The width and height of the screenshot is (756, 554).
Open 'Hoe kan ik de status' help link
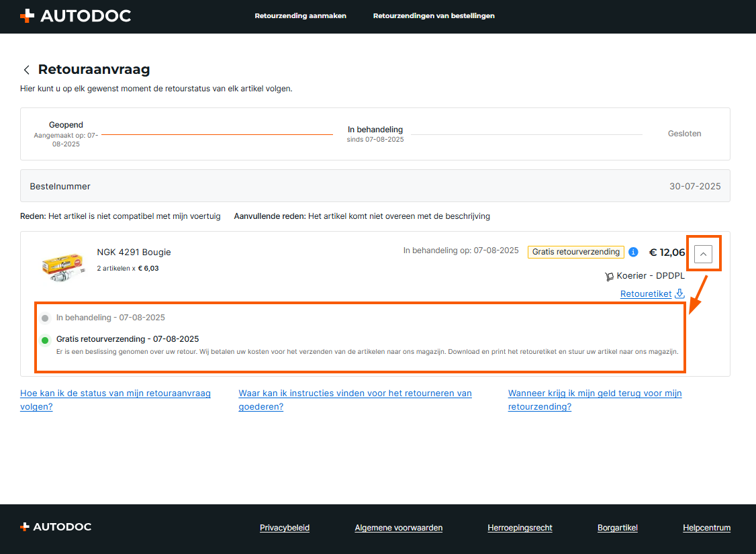[115, 400]
